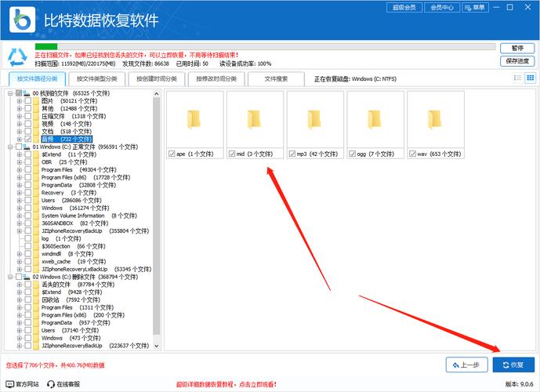Open online customer service headset icon
Viewport: 540px width, 392px height.
[x=51, y=383]
